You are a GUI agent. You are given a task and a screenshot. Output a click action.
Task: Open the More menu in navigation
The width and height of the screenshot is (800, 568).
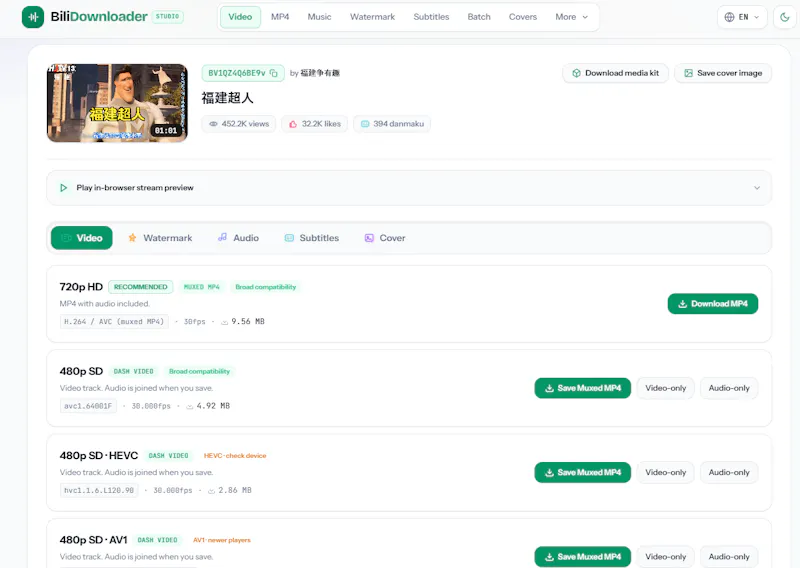coord(571,17)
